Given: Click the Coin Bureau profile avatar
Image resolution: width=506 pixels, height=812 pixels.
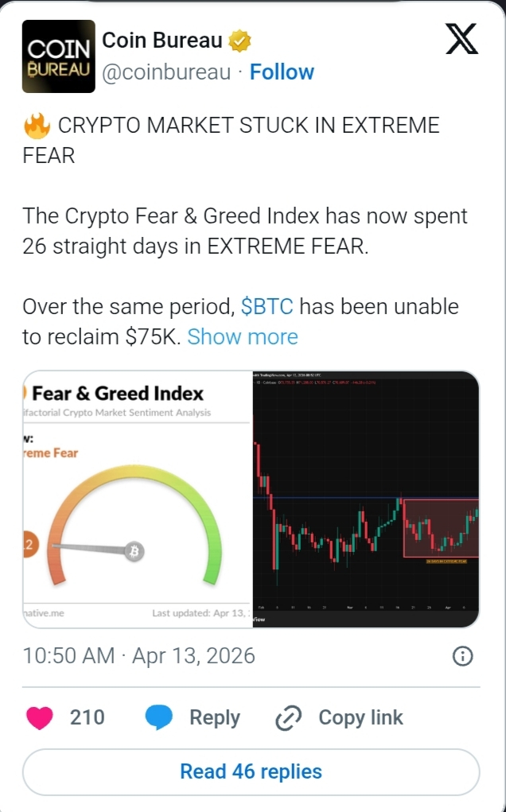Looking at the screenshot, I should [56, 56].
